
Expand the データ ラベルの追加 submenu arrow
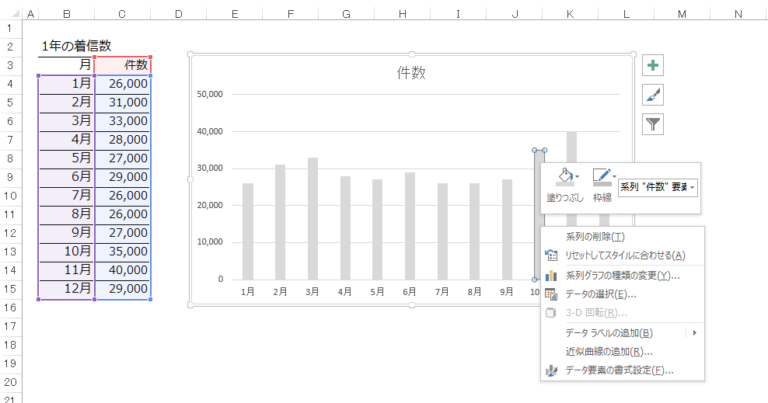click(x=694, y=332)
